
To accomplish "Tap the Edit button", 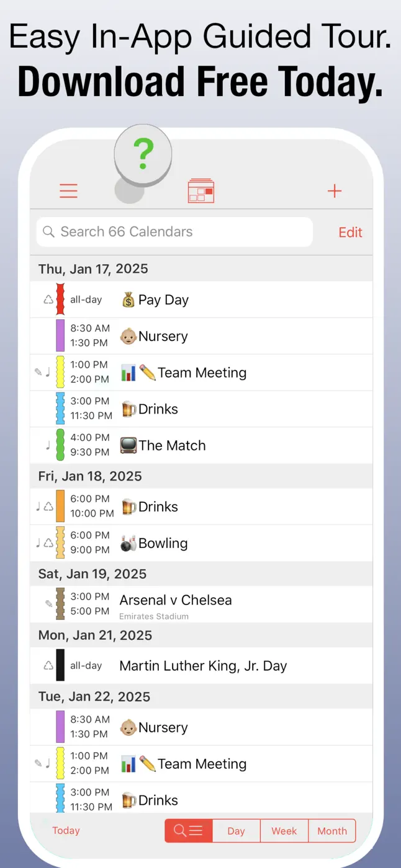I will pos(350,232).
